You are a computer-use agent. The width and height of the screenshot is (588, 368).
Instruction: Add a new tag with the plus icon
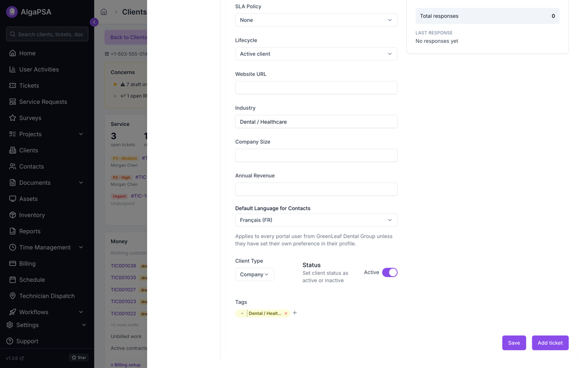point(294,313)
